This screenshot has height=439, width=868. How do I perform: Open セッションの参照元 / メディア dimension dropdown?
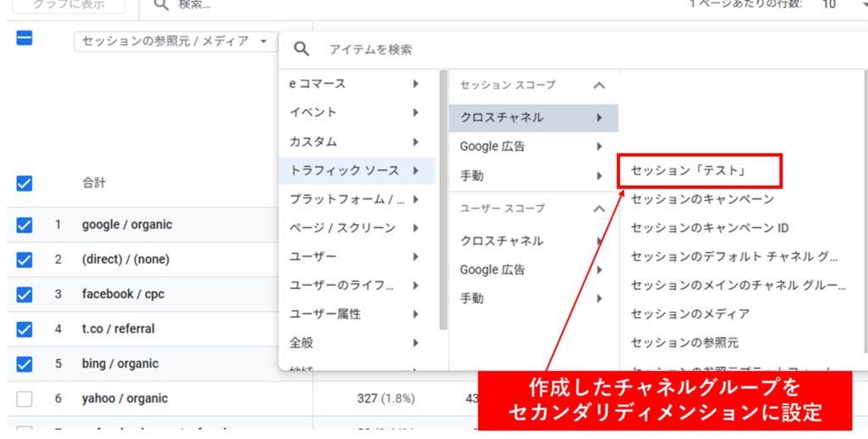pyautogui.click(x=175, y=42)
